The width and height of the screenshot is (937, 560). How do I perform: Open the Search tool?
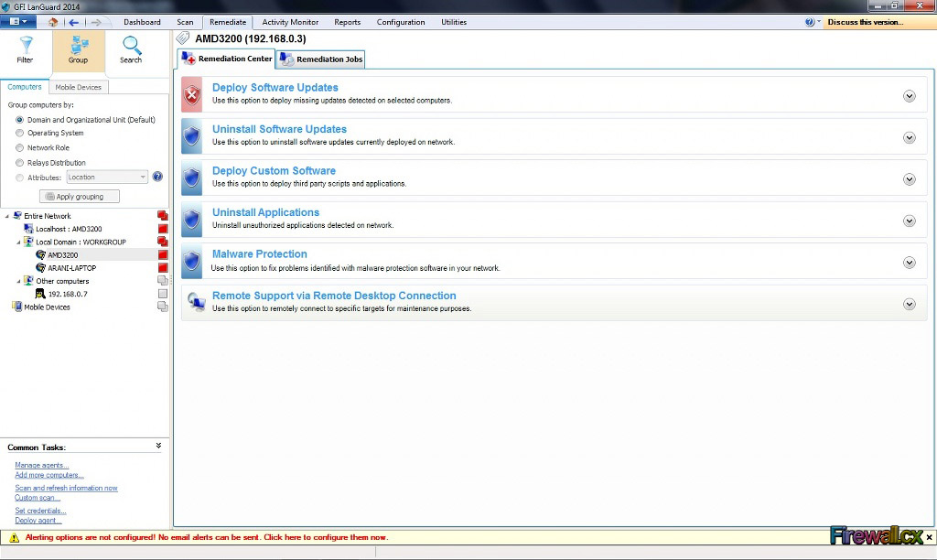(x=131, y=50)
